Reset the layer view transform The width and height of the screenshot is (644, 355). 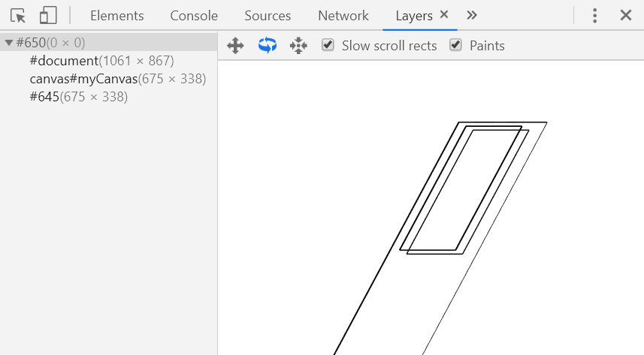[298, 46]
